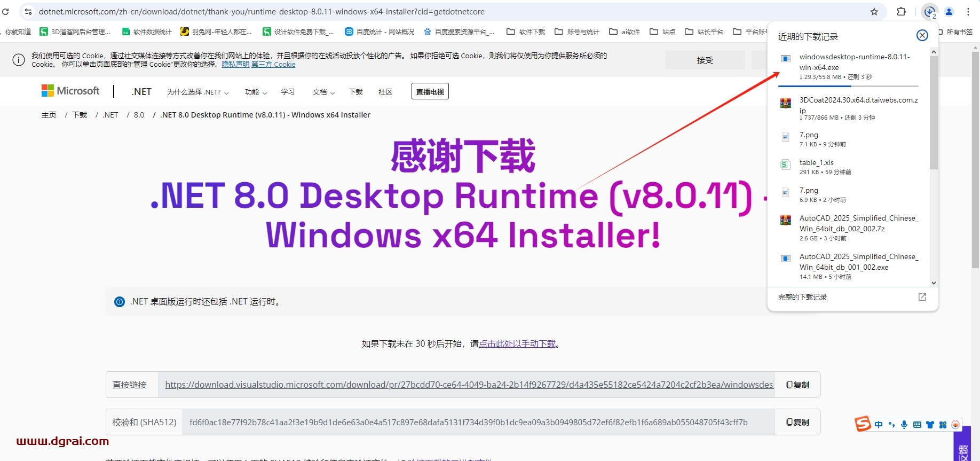
Task: Open the Sogou skin shirt icon
Action: click(930, 425)
